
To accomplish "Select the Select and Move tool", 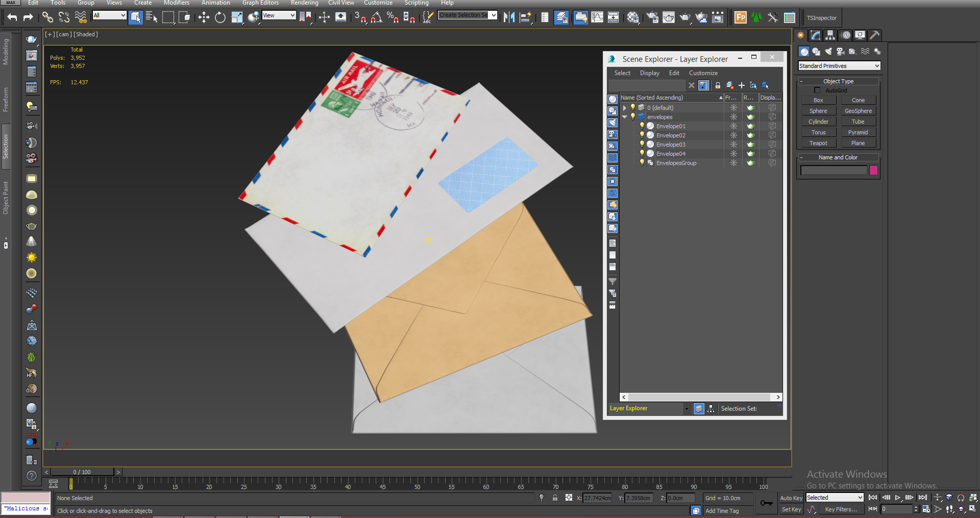I will click(x=204, y=17).
